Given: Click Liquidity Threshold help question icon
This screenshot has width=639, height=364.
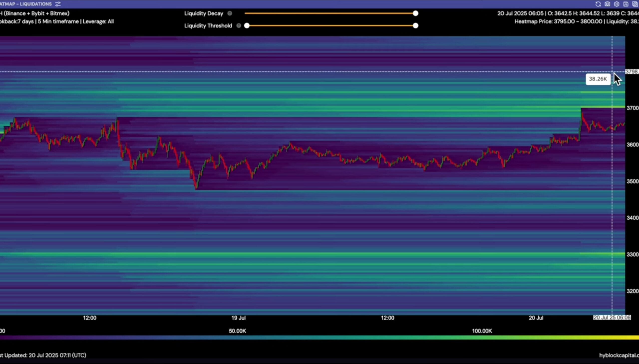Looking at the screenshot, I should click(239, 25).
